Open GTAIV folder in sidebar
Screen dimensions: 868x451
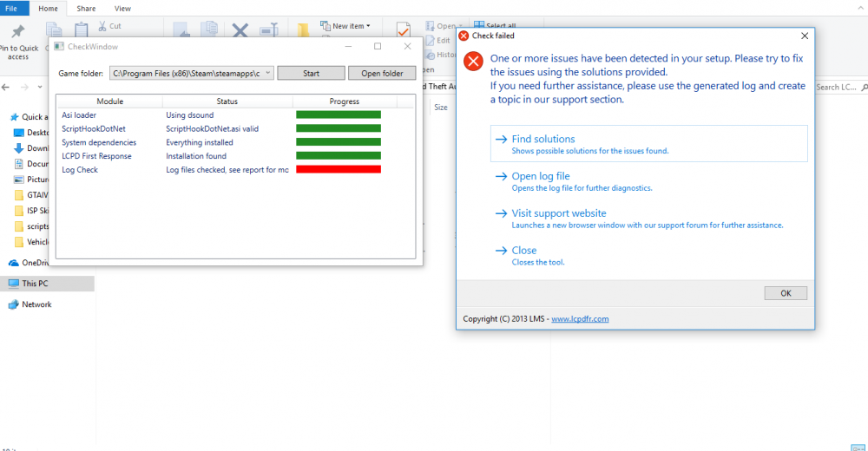point(31,195)
